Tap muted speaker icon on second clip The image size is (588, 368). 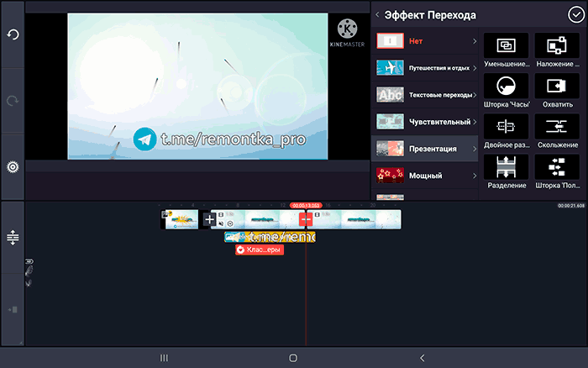point(221,223)
